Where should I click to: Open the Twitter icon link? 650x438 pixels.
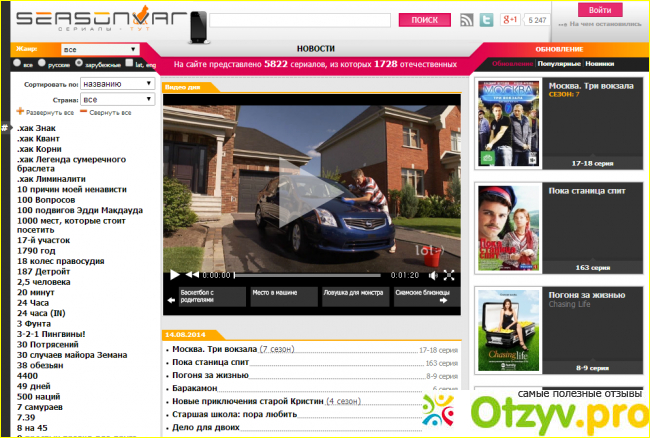coord(487,20)
